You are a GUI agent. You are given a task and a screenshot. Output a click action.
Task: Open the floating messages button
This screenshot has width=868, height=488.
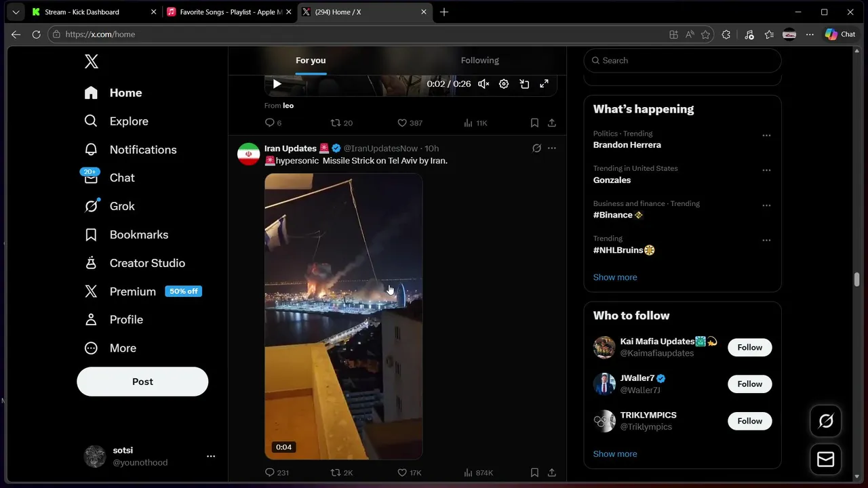coord(826,460)
